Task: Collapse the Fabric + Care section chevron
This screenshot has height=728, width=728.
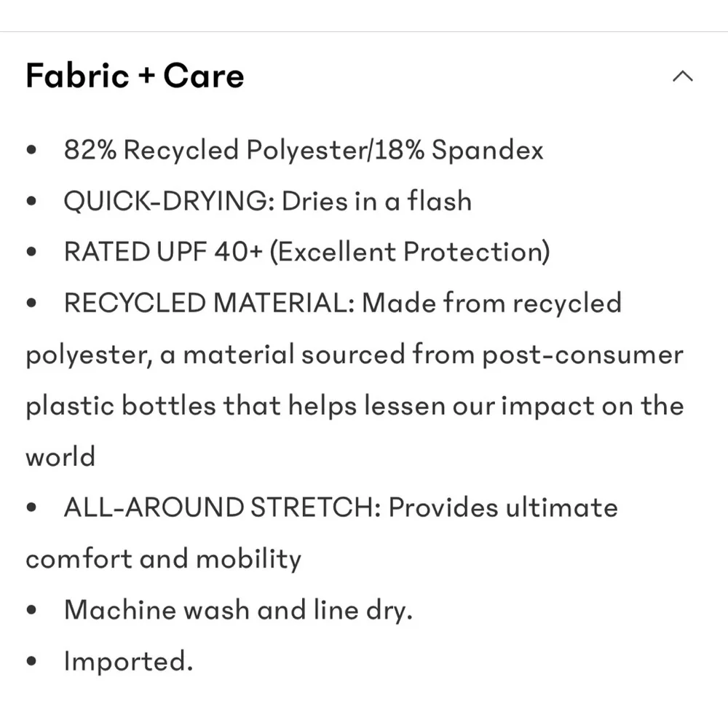Action: pyautogui.click(x=683, y=76)
